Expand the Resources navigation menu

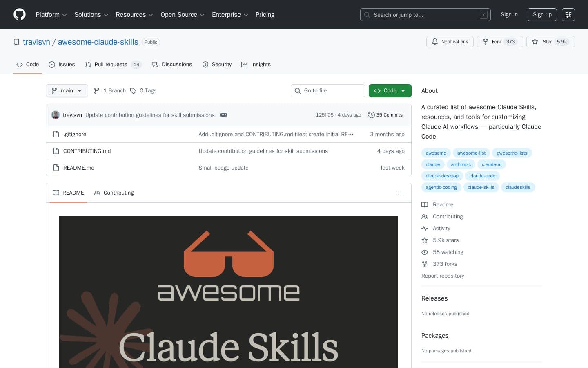(134, 15)
